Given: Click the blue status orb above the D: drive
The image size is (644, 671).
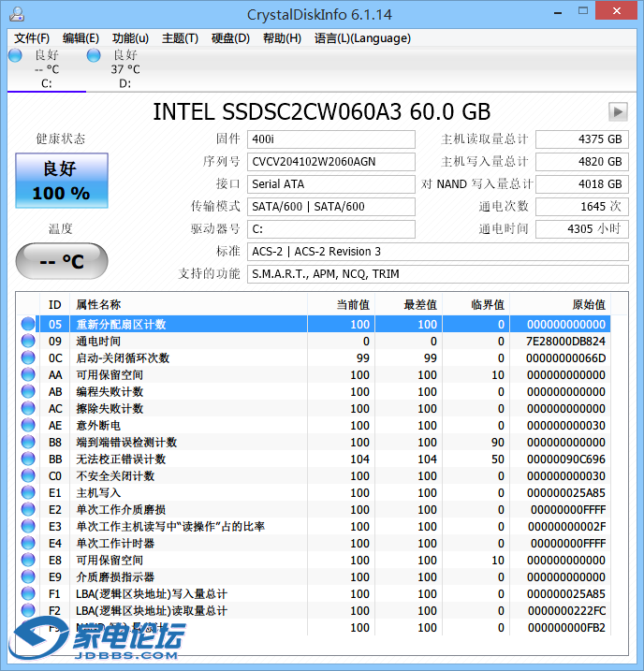Looking at the screenshot, I should click(94, 55).
